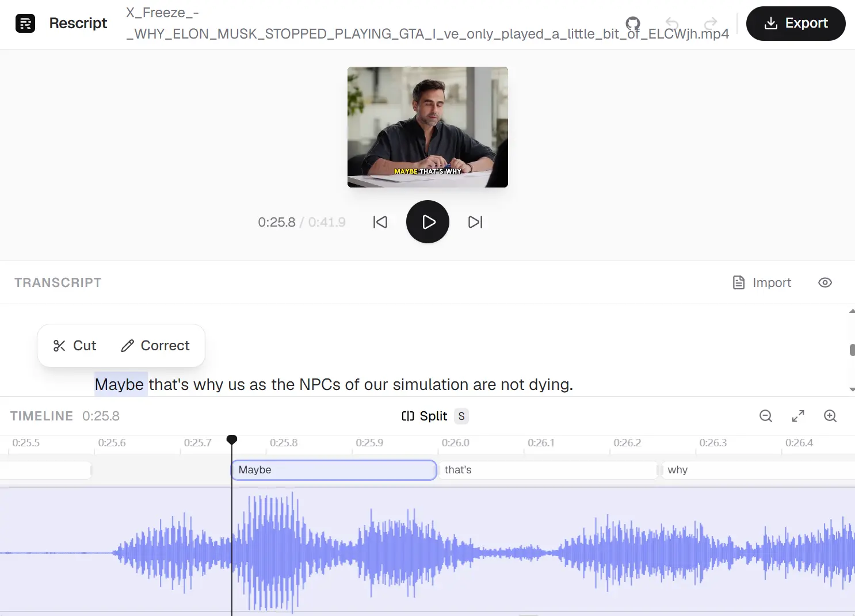Cut the selected word Maybe
Screen dimensions: 855x616
point(75,346)
